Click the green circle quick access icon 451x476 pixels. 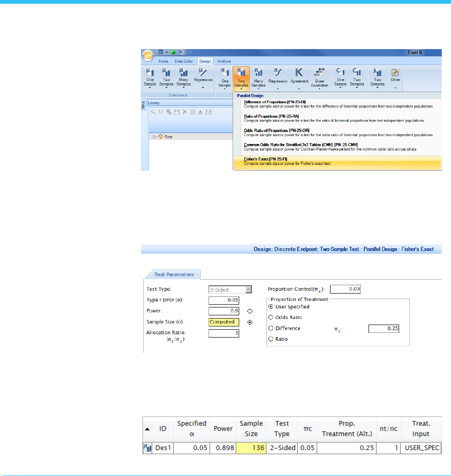pos(173,52)
